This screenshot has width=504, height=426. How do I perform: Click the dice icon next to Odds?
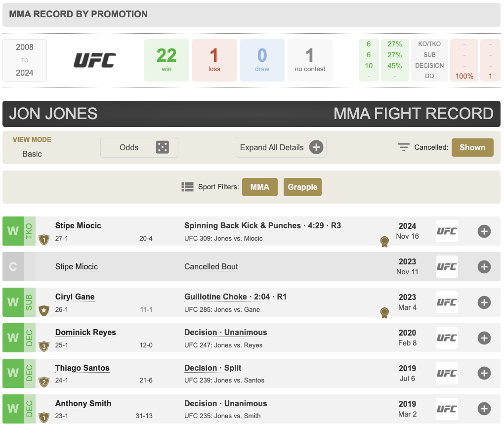(x=162, y=147)
